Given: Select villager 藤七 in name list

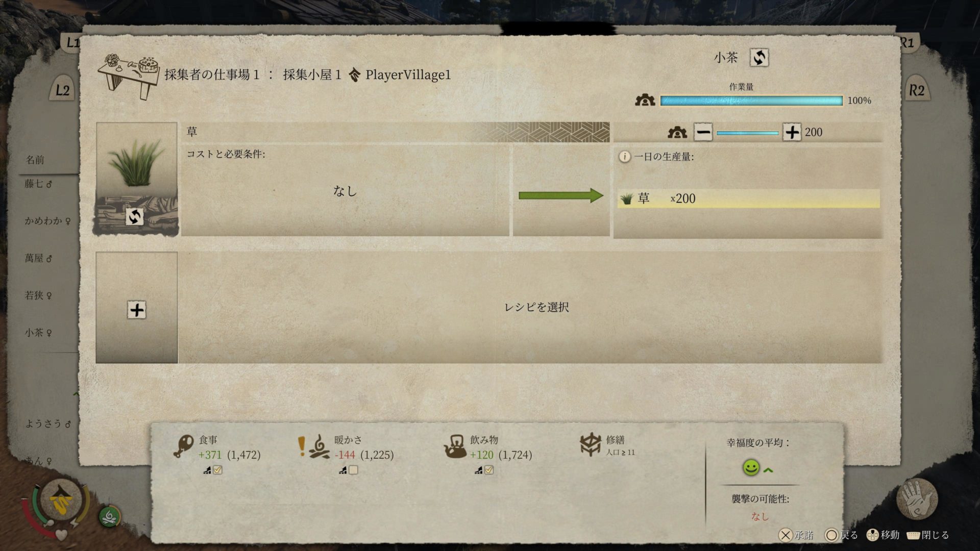Looking at the screenshot, I should (x=38, y=184).
